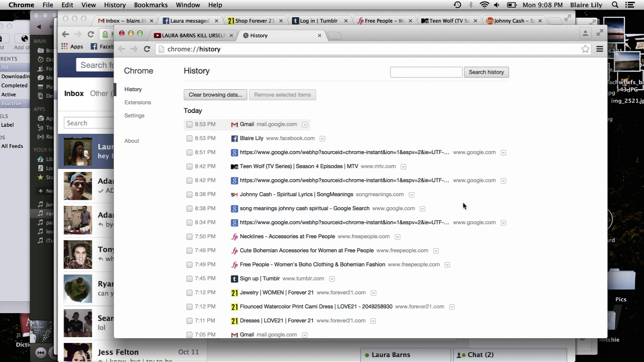Click the reload page icon in History window
Image resolution: width=644 pixels, height=362 pixels.
[147, 49]
